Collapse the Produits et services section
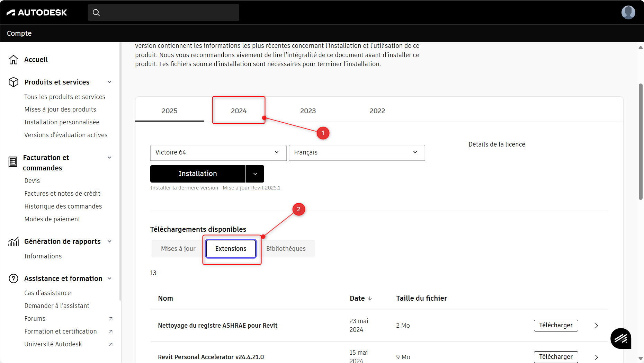 pos(109,82)
